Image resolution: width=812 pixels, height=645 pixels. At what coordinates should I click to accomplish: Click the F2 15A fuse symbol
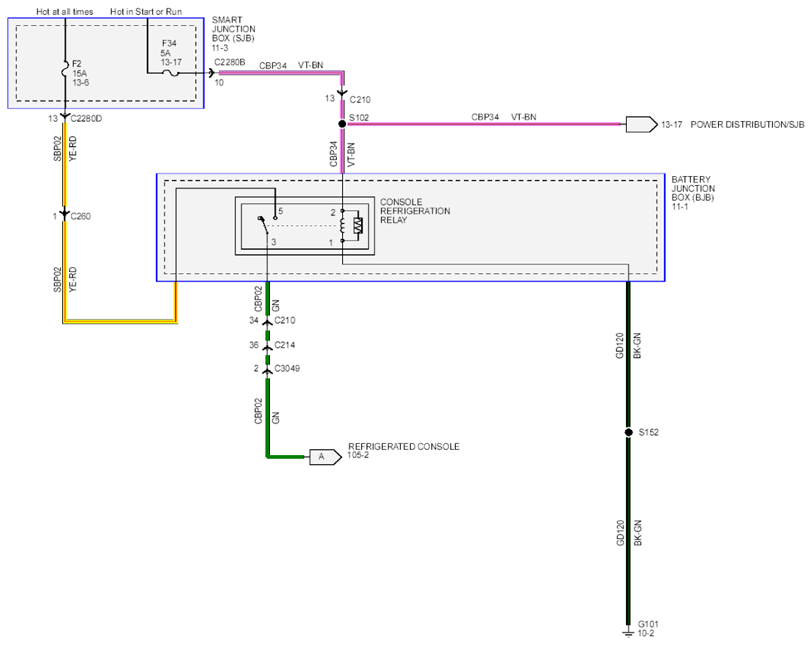click(66, 69)
